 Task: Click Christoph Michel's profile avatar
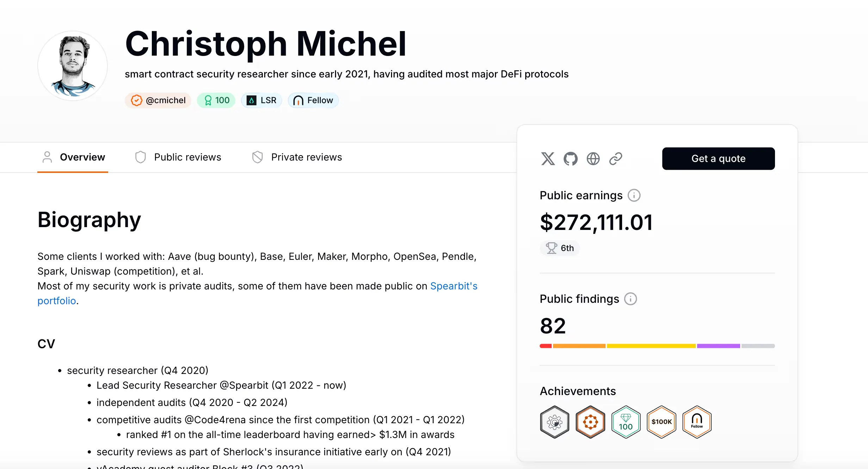coord(73,66)
